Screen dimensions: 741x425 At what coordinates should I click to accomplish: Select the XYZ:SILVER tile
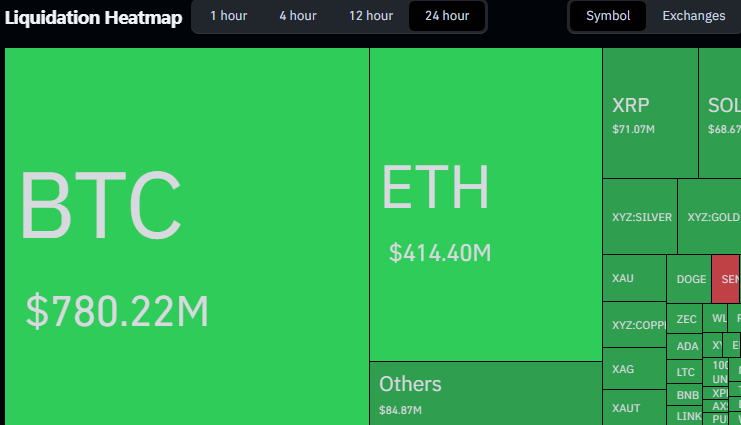coord(640,217)
